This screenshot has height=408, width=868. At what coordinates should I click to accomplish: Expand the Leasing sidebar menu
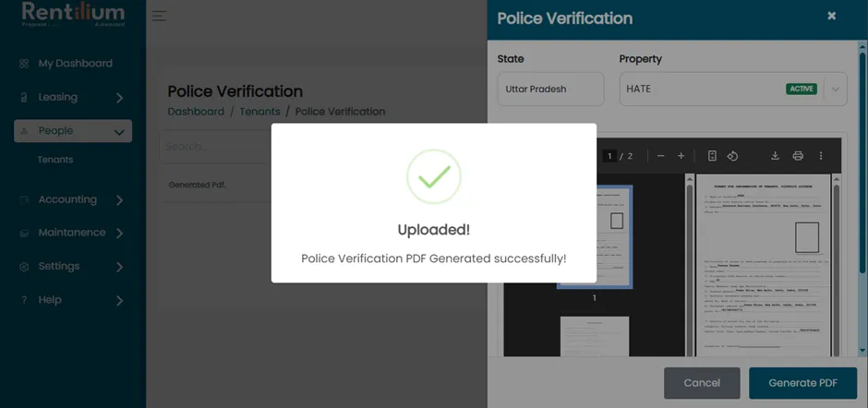coord(73,98)
